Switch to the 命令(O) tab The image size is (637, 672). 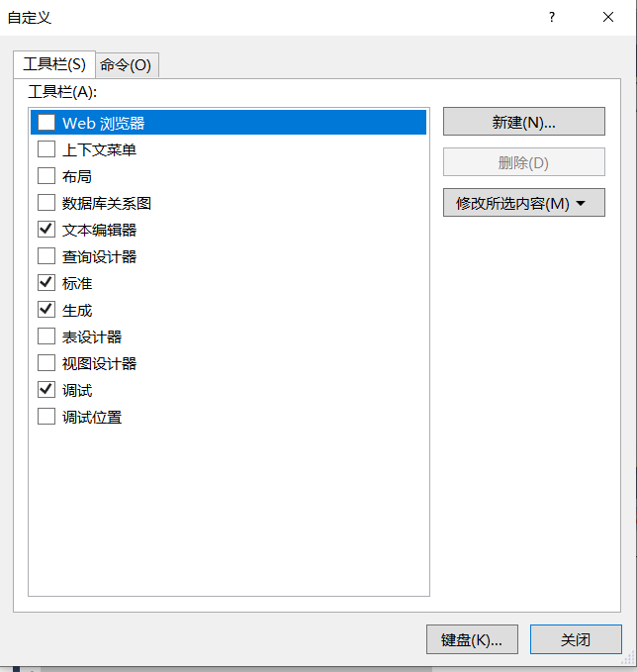coord(126,65)
